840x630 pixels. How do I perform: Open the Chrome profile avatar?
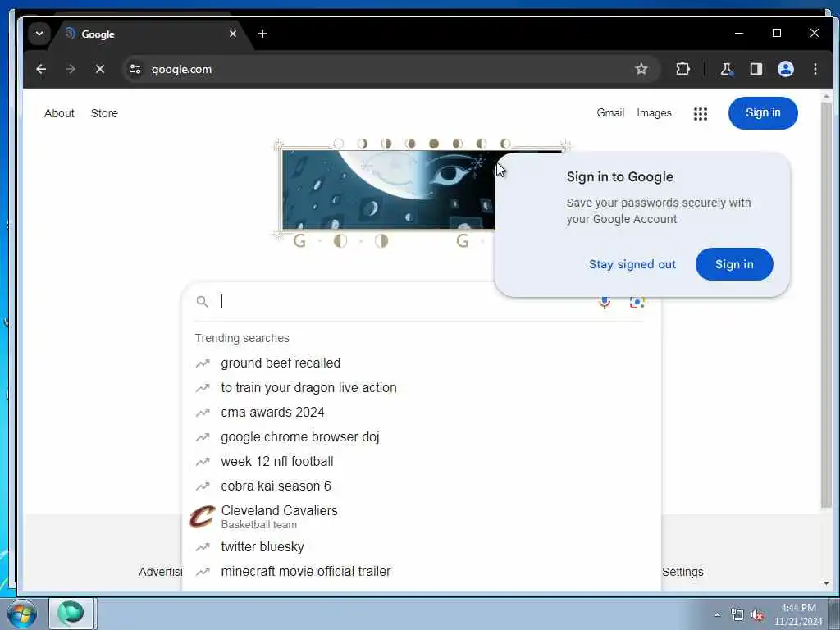click(x=785, y=69)
